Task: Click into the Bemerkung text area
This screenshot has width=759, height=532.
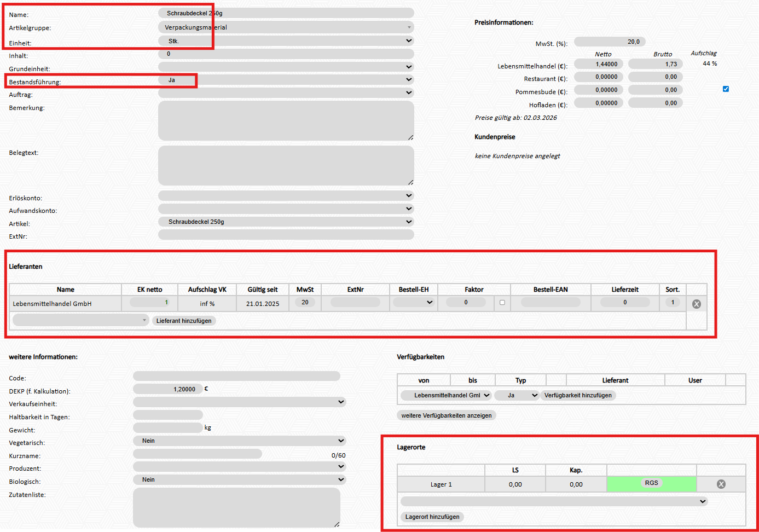Action: pyautogui.click(x=286, y=120)
